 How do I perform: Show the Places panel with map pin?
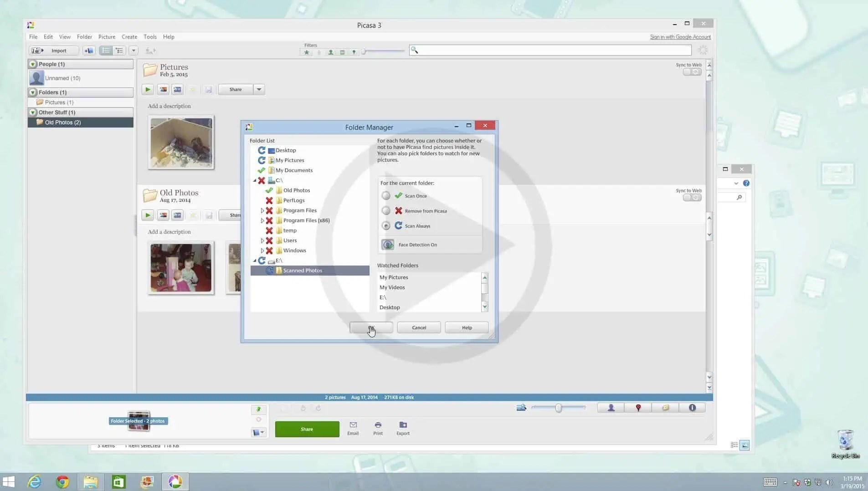tap(638, 408)
